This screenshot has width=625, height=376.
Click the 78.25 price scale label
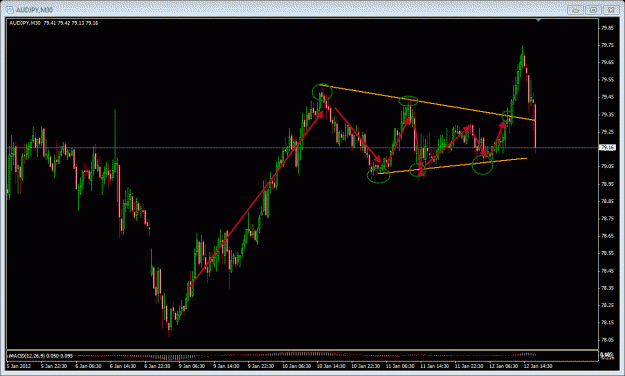(x=607, y=305)
